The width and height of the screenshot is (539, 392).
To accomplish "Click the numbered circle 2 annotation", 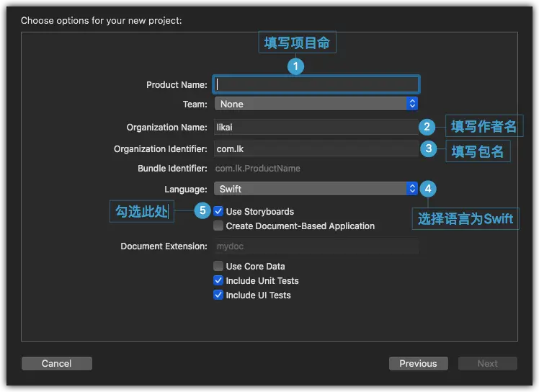I will pyautogui.click(x=427, y=127).
